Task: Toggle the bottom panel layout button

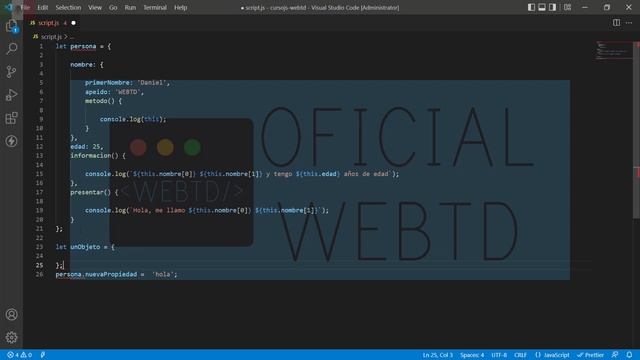Action: pyautogui.click(x=542, y=7)
